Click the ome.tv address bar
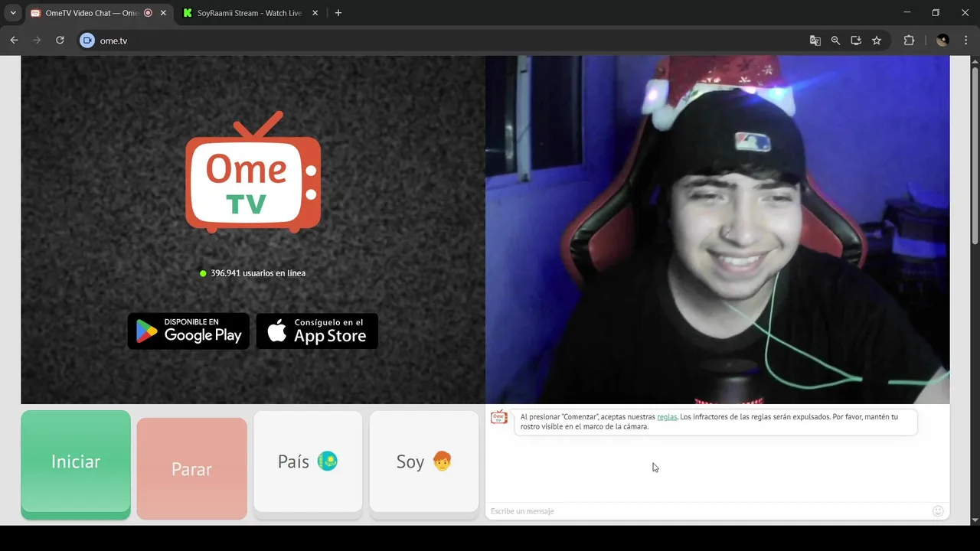The width and height of the screenshot is (980, 551). click(x=452, y=41)
